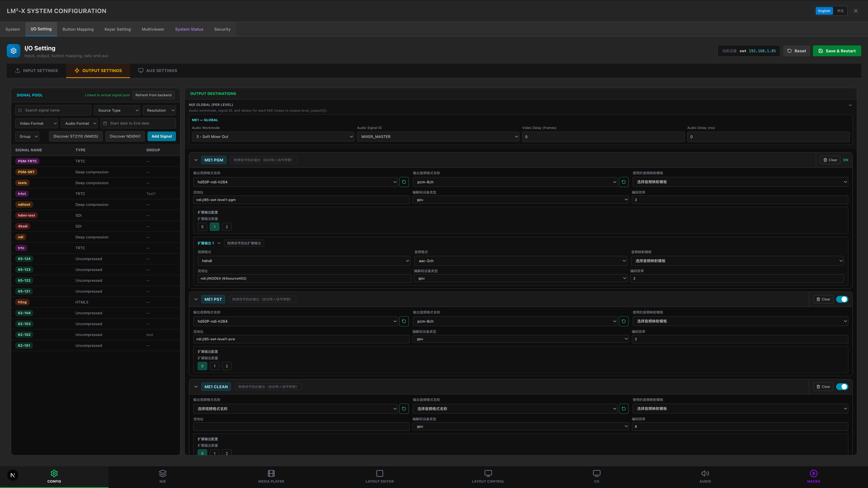Click the Add Signal button
868x488 pixels.
click(162, 136)
